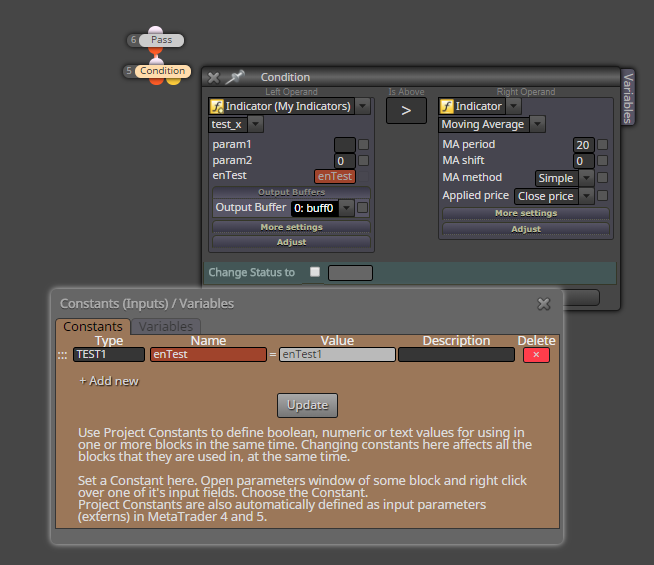Click the Change Status to input field

point(350,273)
